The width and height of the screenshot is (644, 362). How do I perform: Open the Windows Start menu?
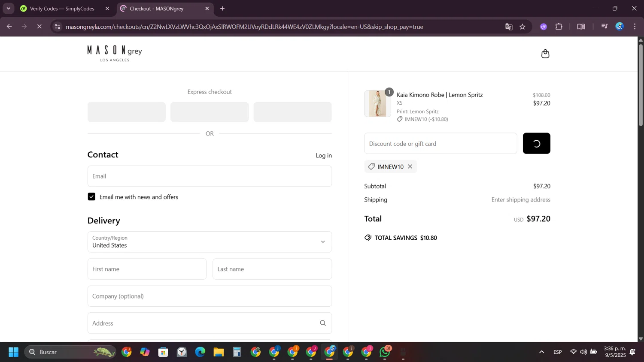[x=13, y=352]
